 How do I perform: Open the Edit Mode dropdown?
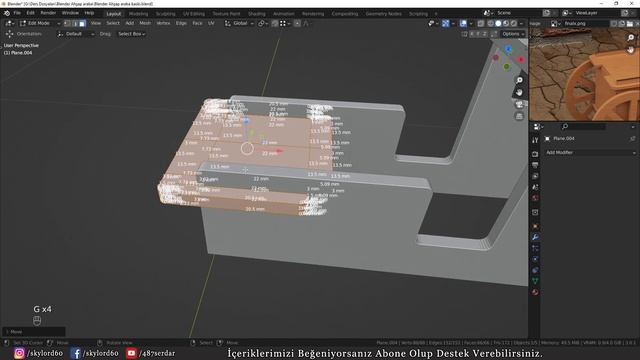coord(40,23)
